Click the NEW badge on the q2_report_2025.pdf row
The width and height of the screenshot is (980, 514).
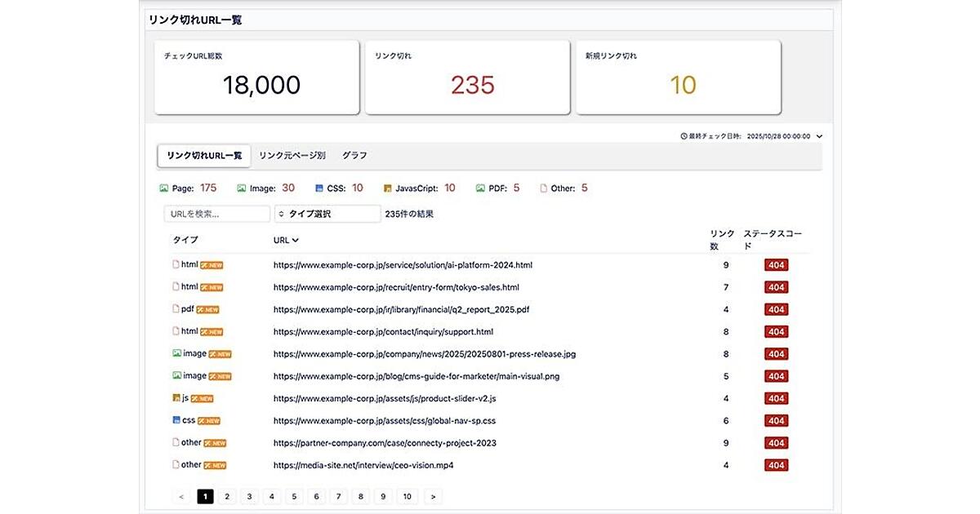[207, 310]
